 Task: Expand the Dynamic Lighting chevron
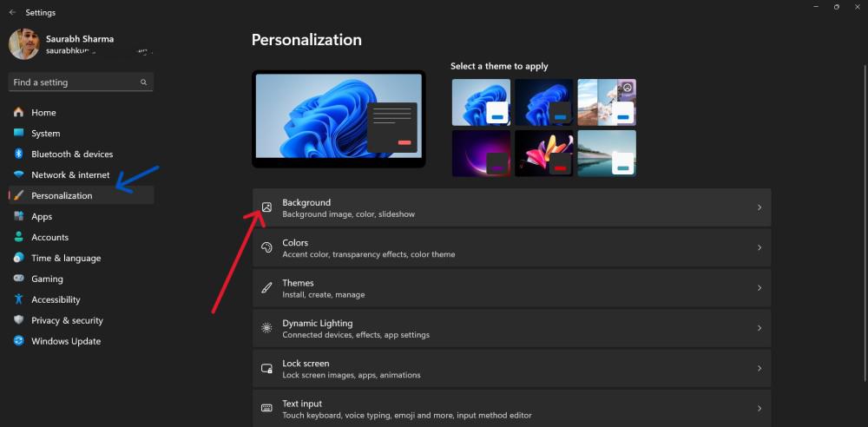759,328
